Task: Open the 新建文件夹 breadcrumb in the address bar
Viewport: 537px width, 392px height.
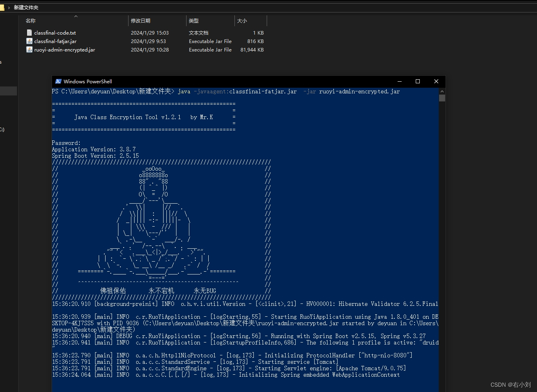Action: pyautogui.click(x=26, y=7)
